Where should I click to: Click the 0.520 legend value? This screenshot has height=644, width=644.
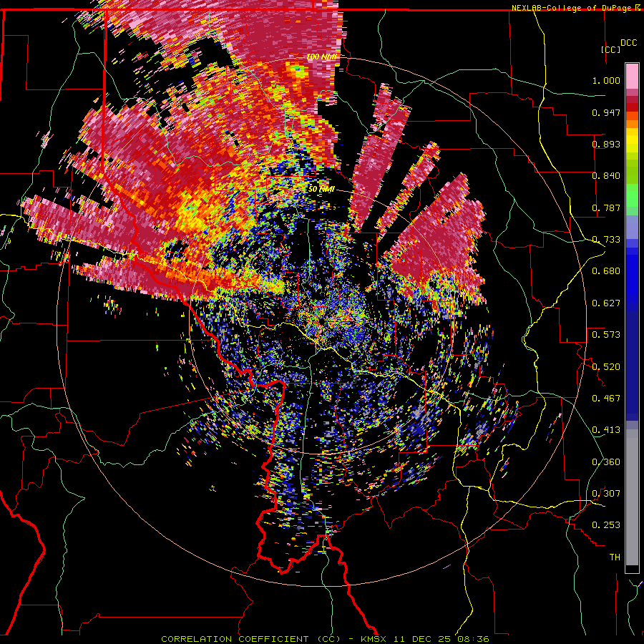(x=606, y=367)
